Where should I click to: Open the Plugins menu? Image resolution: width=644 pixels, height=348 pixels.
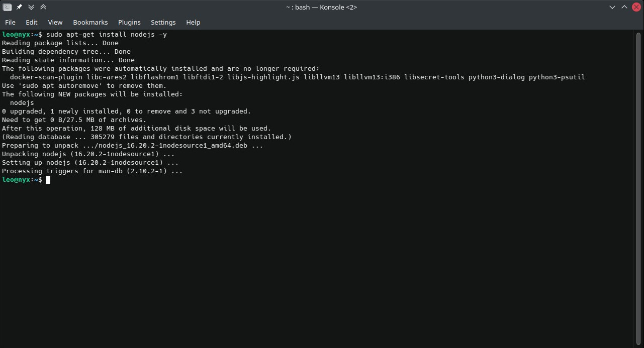(x=129, y=22)
